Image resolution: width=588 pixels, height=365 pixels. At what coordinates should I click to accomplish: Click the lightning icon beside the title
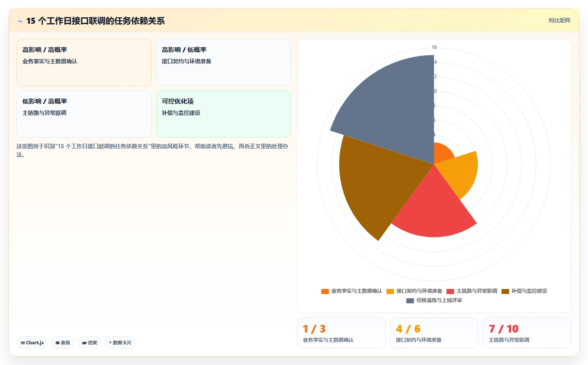(x=20, y=21)
